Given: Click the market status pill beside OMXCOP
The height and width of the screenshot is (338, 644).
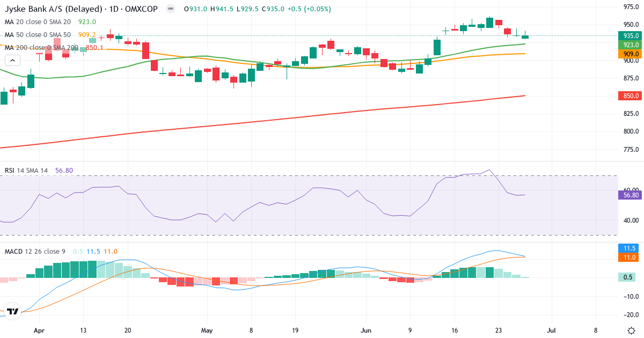Looking at the screenshot, I should click(171, 9).
